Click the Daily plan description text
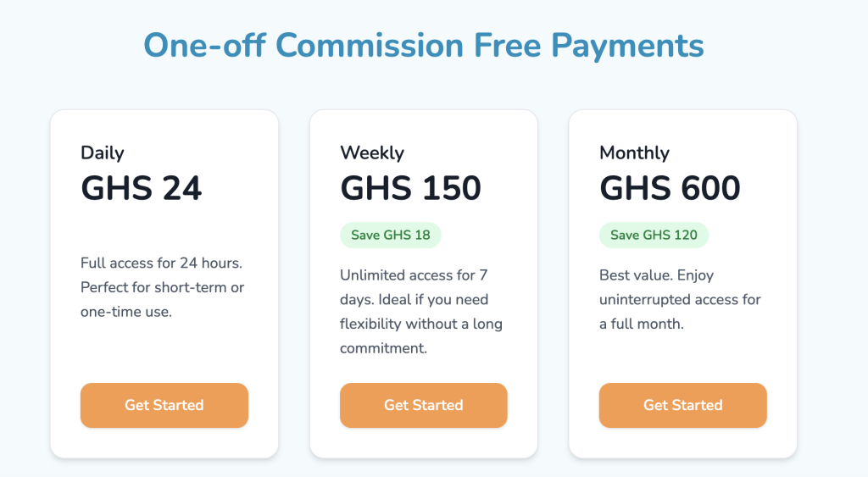Screen dimensions: 868x477 click(162, 287)
